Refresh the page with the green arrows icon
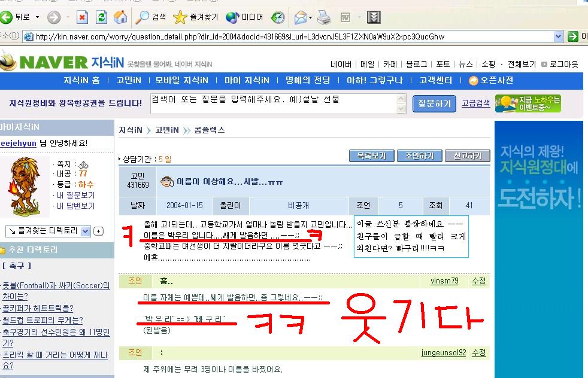 (x=101, y=17)
